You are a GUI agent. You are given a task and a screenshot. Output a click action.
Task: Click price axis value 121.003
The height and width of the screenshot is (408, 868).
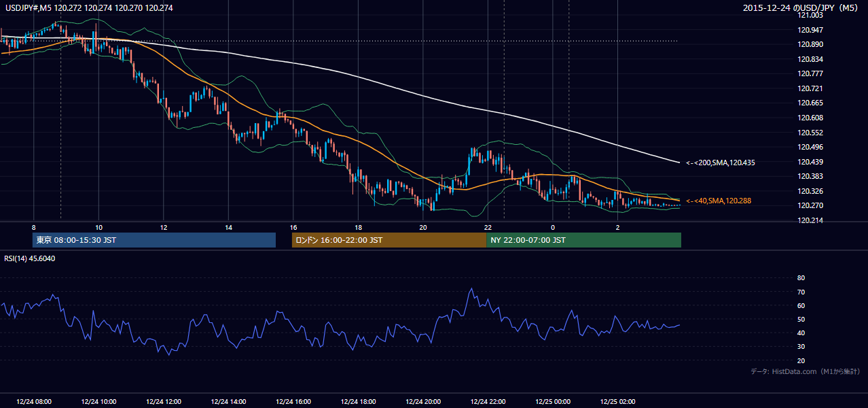(x=810, y=15)
